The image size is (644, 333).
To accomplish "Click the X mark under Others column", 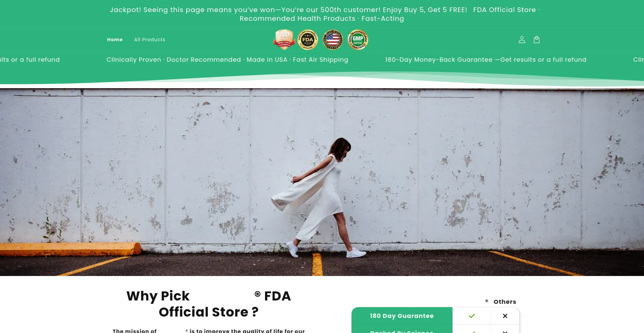I will [x=505, y=316].
